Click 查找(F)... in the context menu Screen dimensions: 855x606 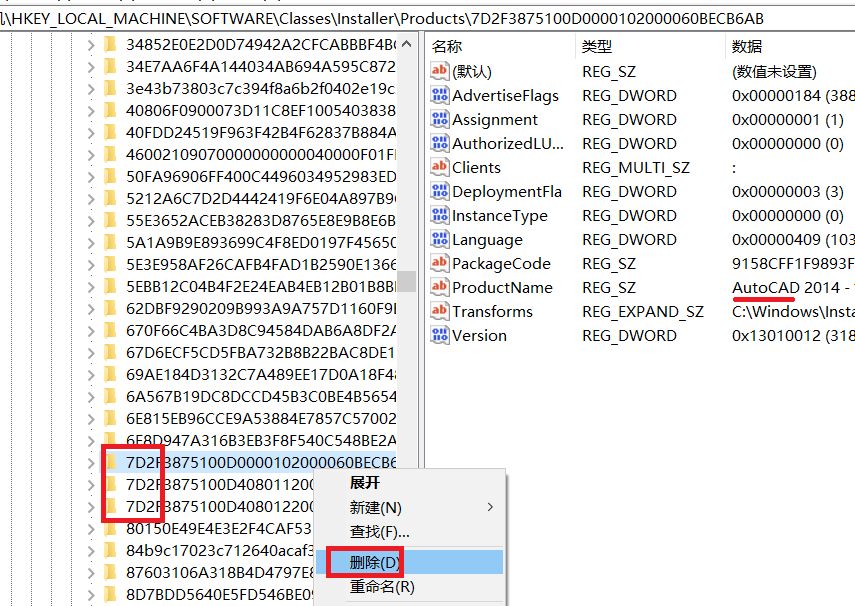(x=379, y=532)
